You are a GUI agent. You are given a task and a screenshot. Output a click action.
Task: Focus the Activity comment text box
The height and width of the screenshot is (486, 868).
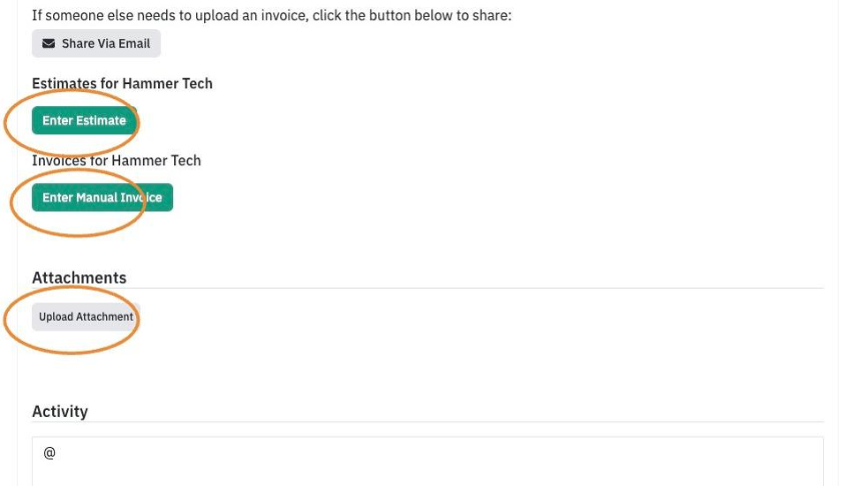(427, 461)
